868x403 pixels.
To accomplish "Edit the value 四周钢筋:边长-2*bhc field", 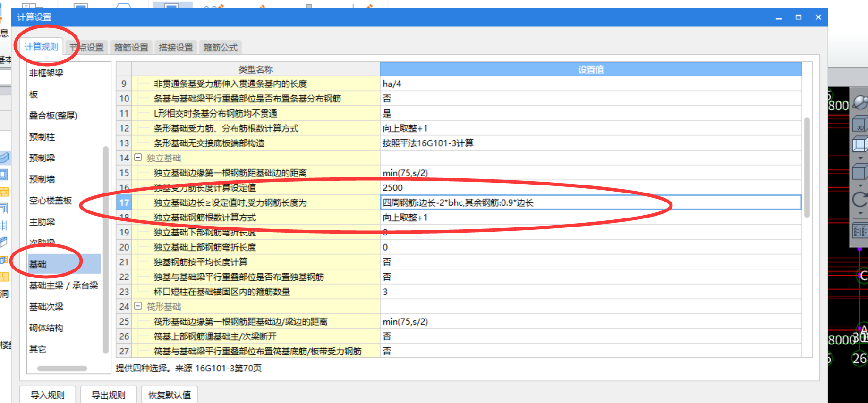I will click(x=591, y=202).
